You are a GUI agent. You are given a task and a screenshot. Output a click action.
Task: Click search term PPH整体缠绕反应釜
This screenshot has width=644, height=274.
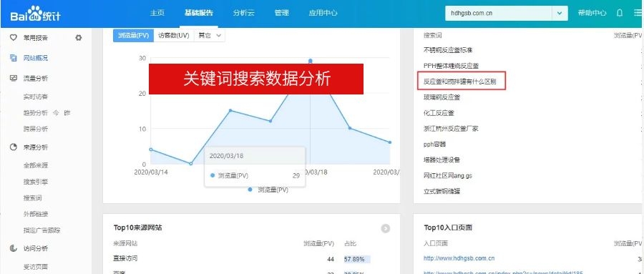tap(451, 65)
